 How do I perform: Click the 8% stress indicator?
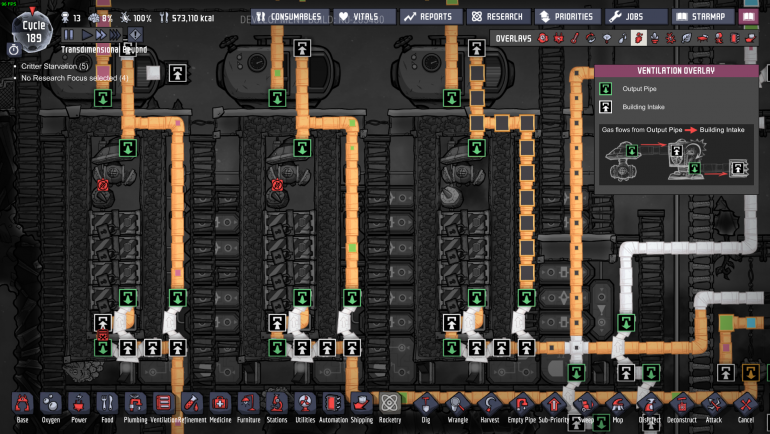pos(101,18)
